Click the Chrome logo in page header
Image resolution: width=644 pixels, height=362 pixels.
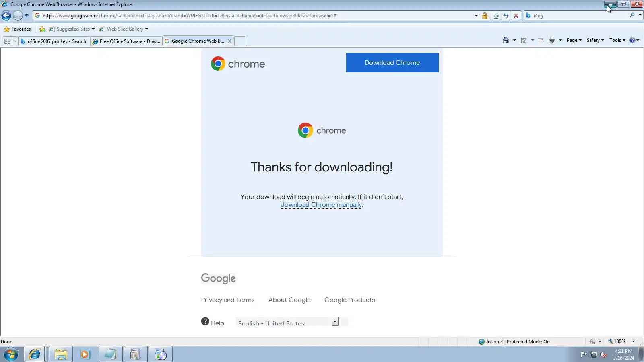tap(238, 64)
